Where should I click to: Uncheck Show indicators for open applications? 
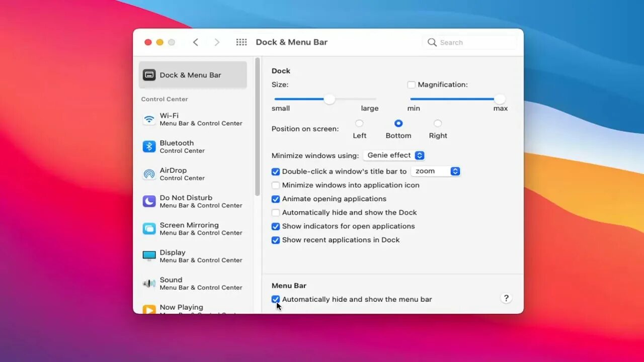coord(275,226)
